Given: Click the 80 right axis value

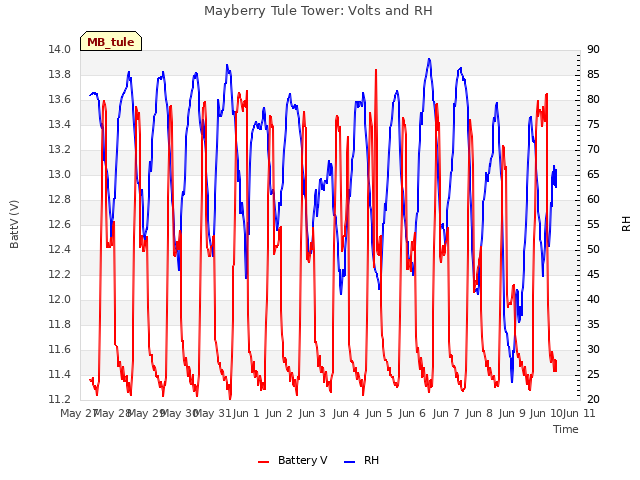Looking at the screenshot, I should [x=593, y=100].
